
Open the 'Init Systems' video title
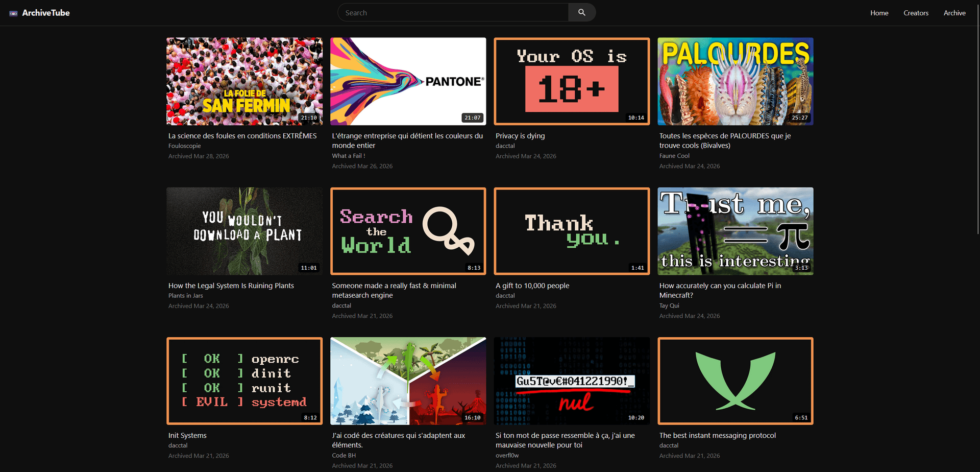click(187, 435)
